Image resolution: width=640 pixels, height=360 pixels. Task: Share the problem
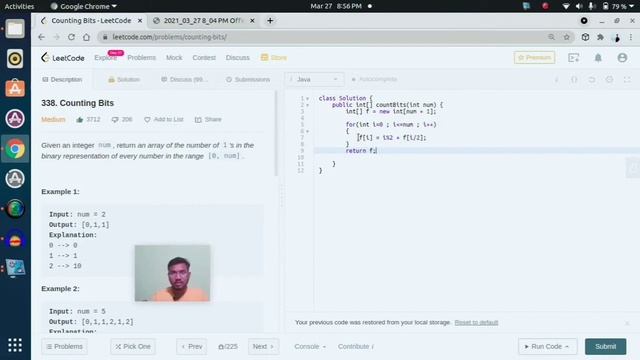point(208,120)
